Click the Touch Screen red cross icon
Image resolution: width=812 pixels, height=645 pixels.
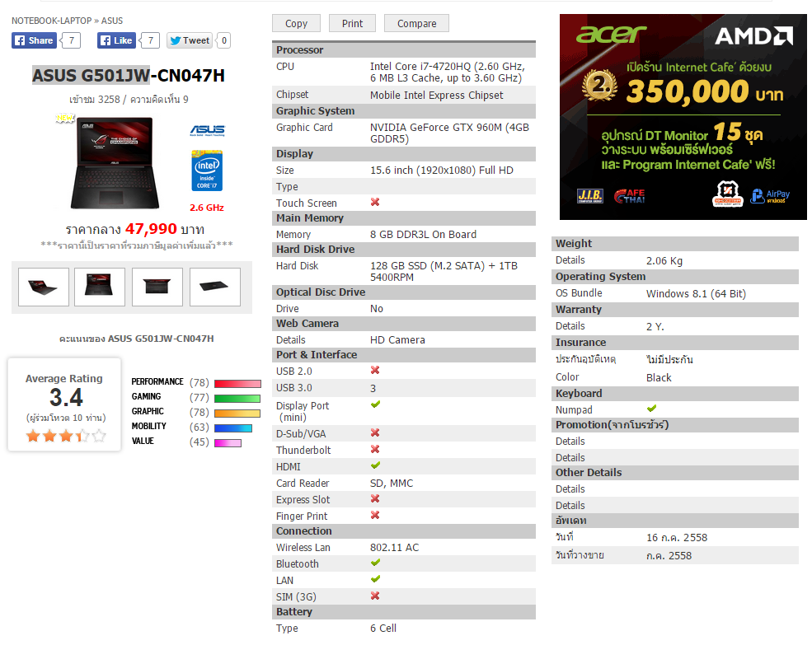point(375,202)
